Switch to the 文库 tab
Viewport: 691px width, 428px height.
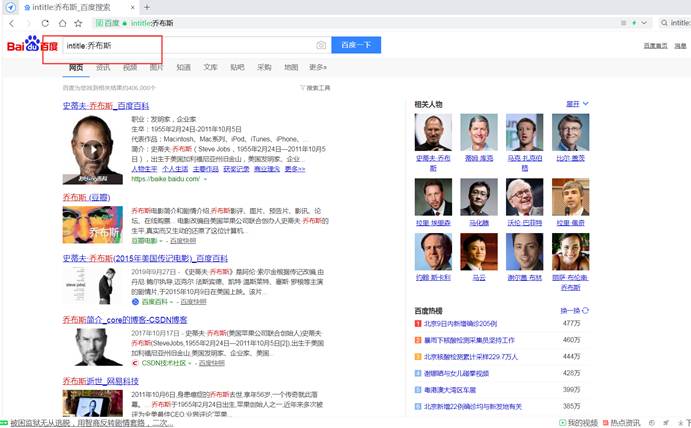click(x=210, y=67)
